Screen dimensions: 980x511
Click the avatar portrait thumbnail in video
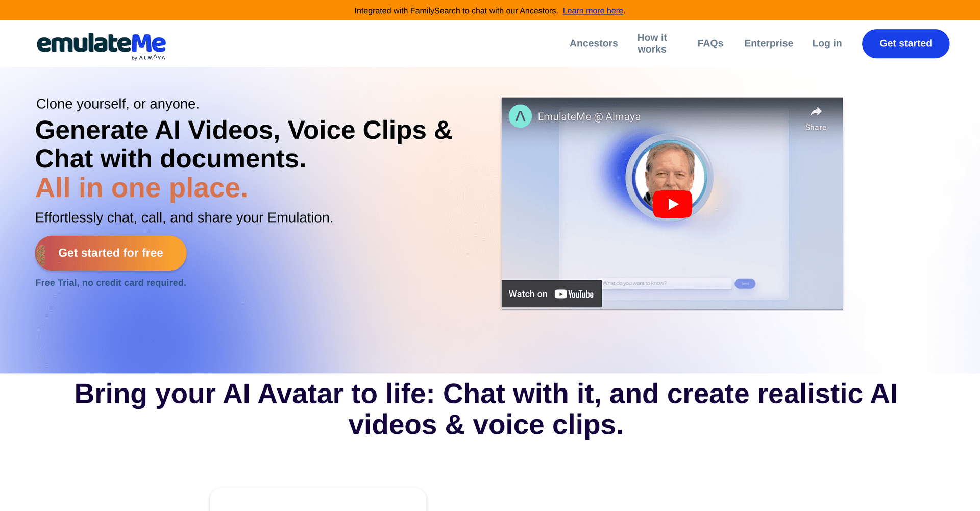pos(669,178)
